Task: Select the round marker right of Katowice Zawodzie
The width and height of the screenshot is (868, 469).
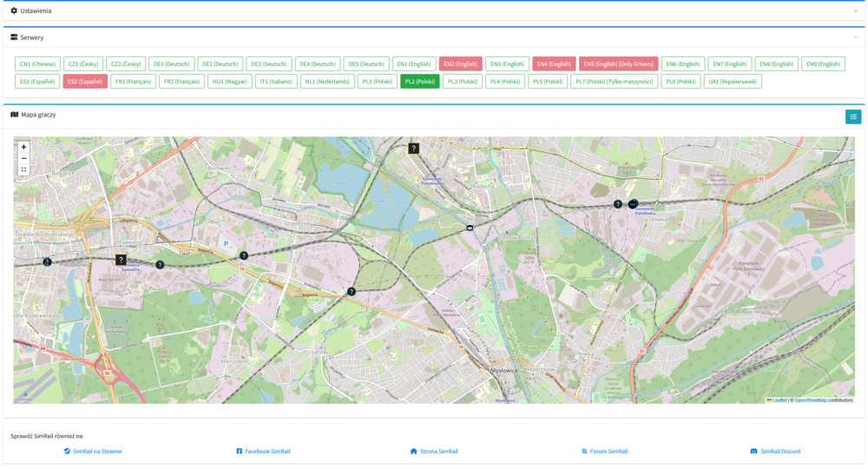Action: pos(160,265)
